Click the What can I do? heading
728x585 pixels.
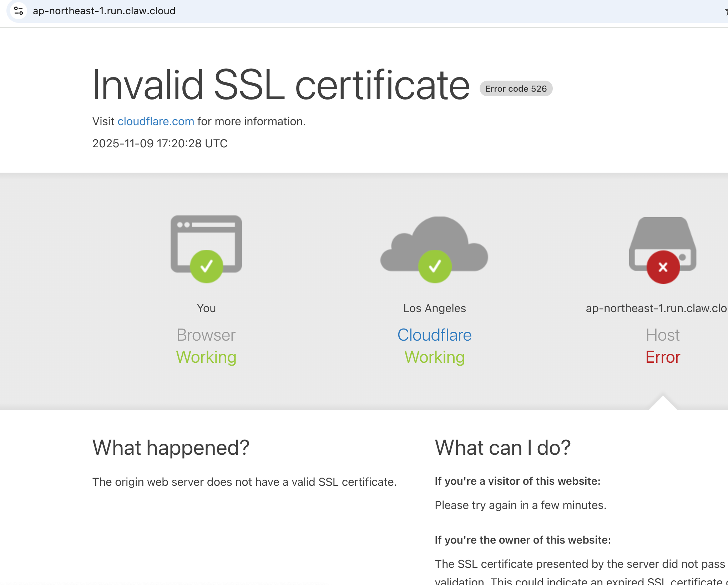click(x=502, y=448)
